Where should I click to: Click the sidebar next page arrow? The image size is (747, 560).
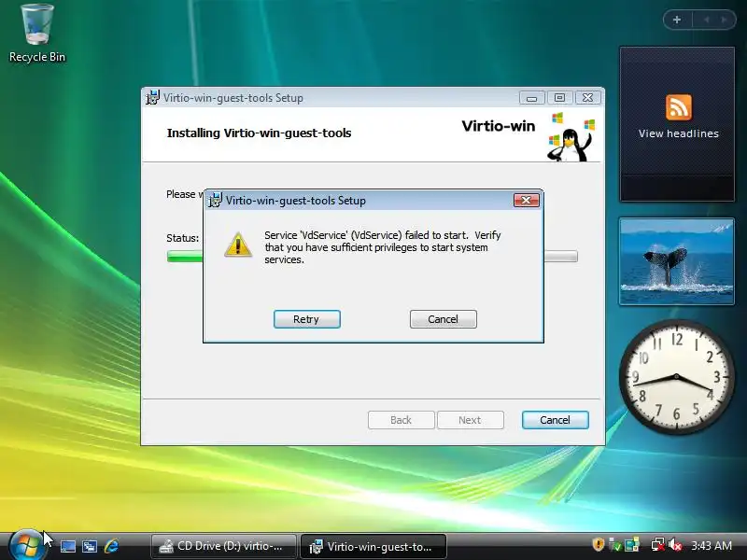pos(725,20)
